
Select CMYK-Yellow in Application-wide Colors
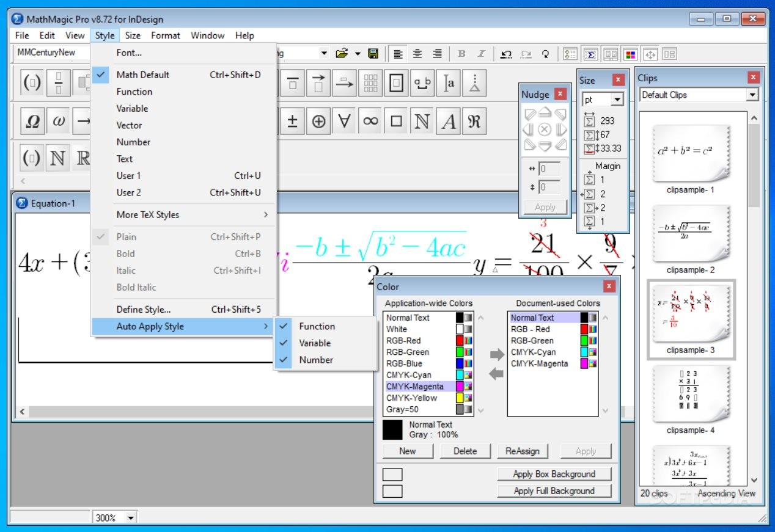tap(428, 398)
